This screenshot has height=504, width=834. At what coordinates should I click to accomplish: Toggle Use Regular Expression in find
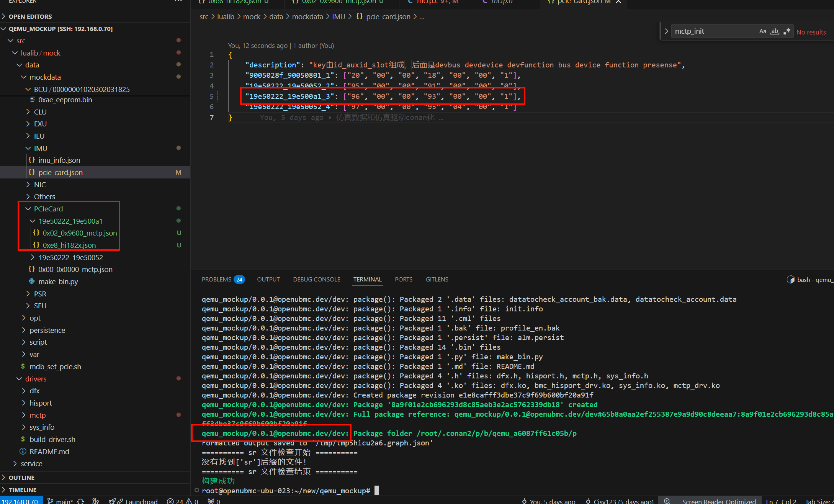point(787,31)
